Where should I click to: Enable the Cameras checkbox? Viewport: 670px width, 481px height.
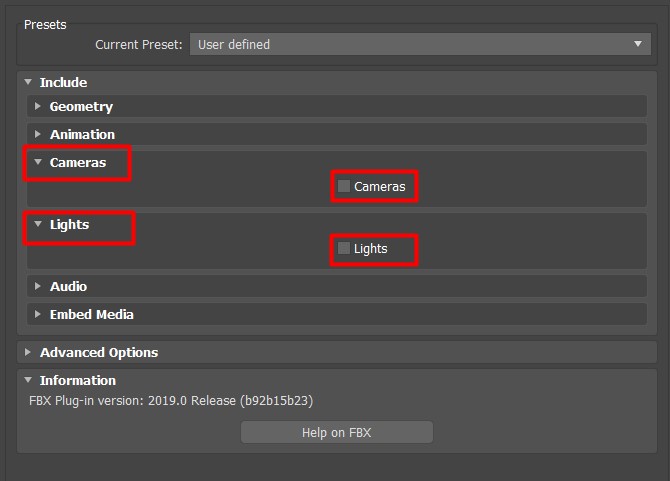(x=344, y=186)
